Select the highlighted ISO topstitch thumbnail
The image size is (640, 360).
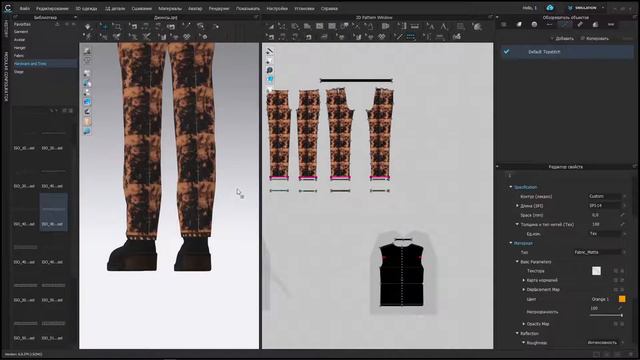53,212
